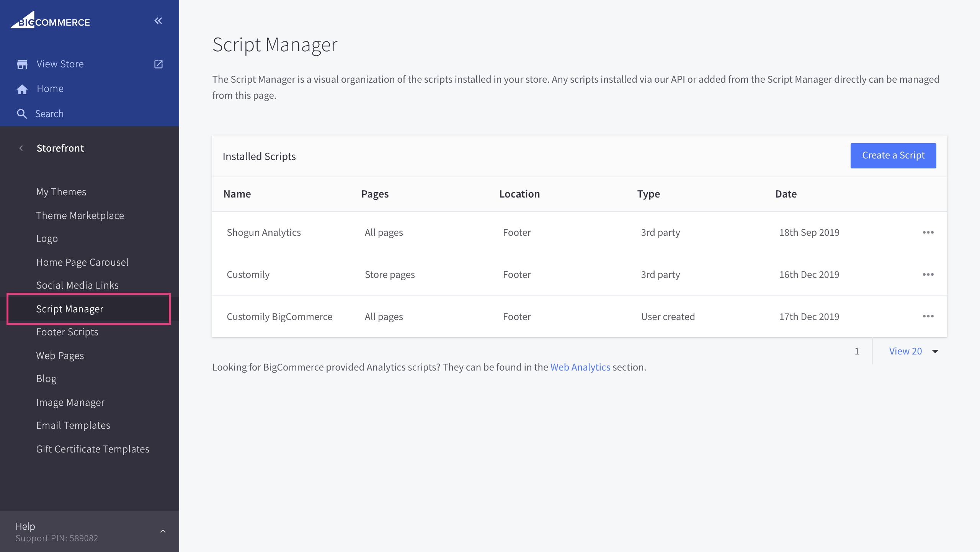
Task: Select Script Manager in sidebar
Action: 89,309
